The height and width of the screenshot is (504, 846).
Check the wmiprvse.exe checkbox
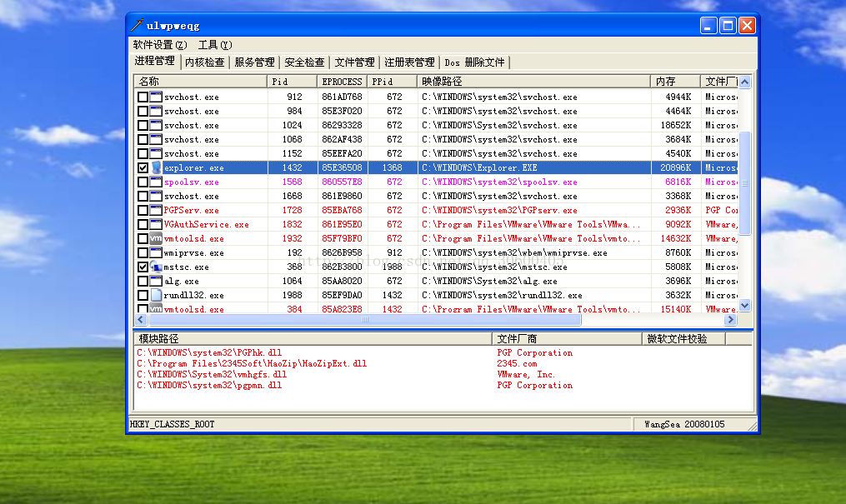click(143, 252)
